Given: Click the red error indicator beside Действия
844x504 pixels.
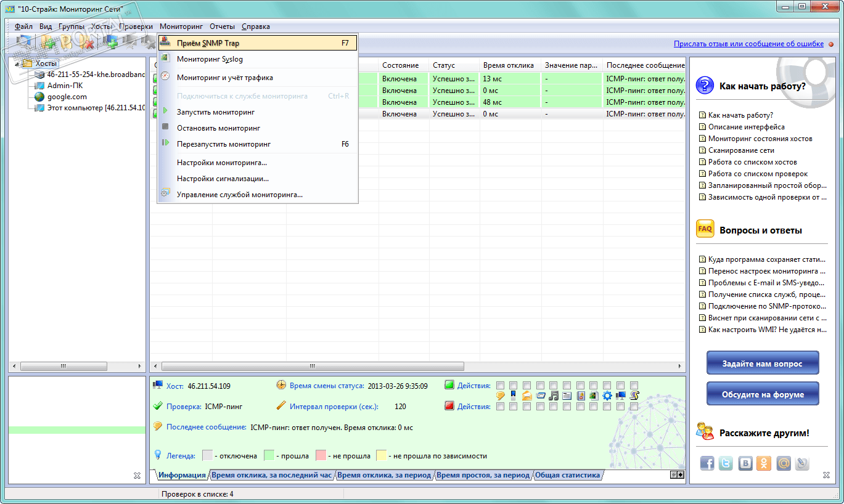Looking at the screenshot, I should coord(449,406).
